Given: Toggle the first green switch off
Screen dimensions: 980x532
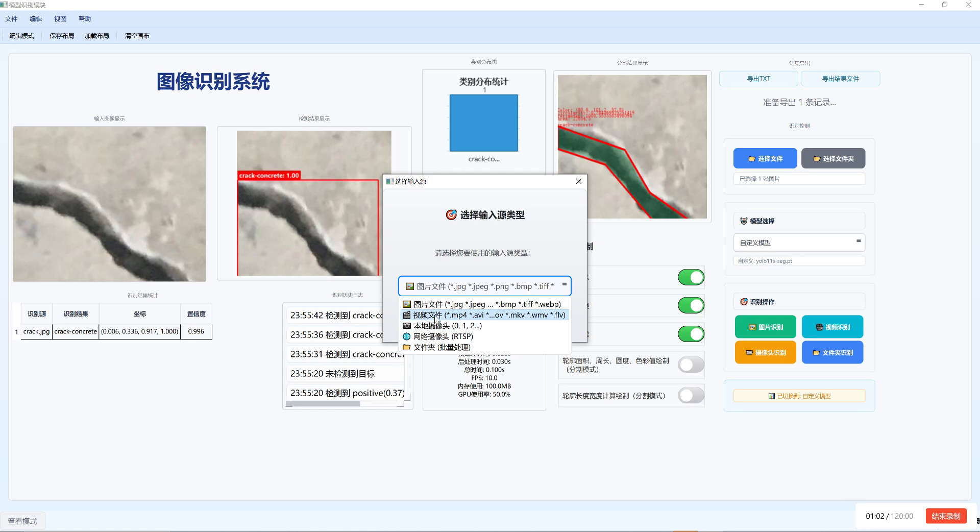Looking at the screenshot, I should pos(691,277).
